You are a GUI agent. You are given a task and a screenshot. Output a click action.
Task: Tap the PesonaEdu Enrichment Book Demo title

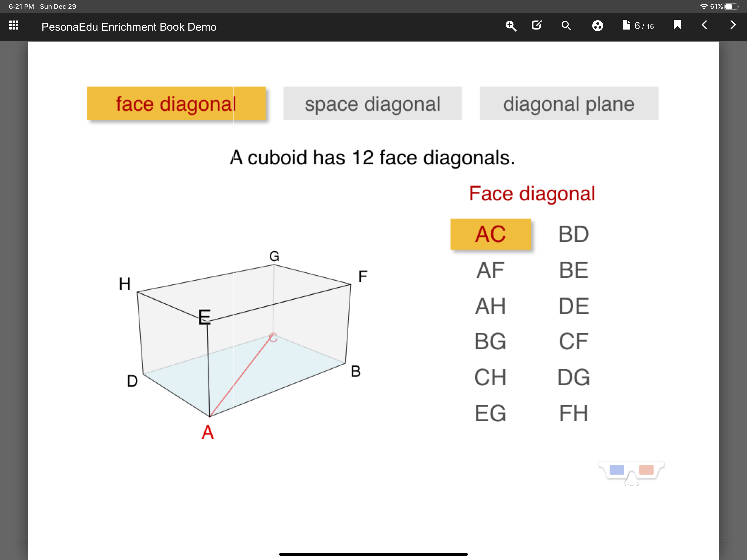[129, 27]
